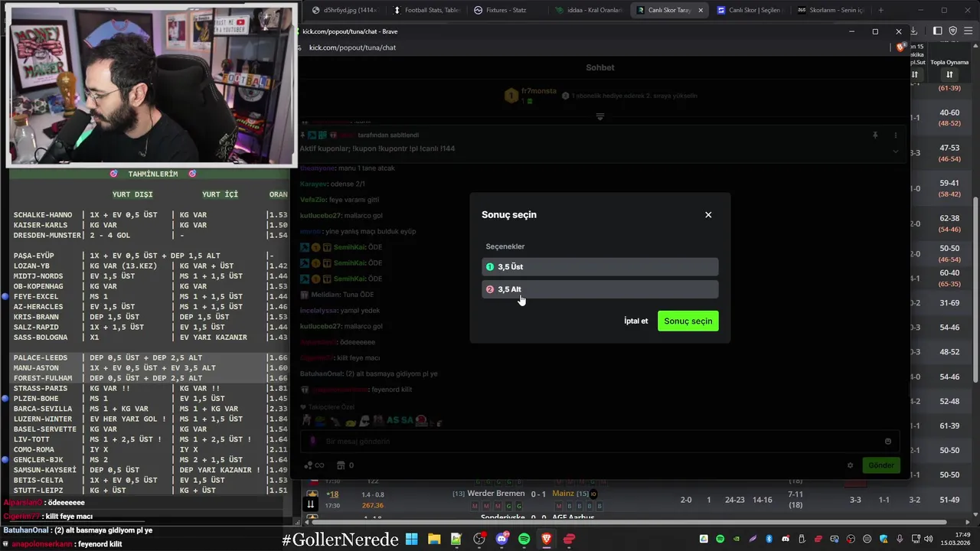Click the up-down arrows by Werder Bremen
The width and height of the screenshot is (980, 551).
(311, 503)
